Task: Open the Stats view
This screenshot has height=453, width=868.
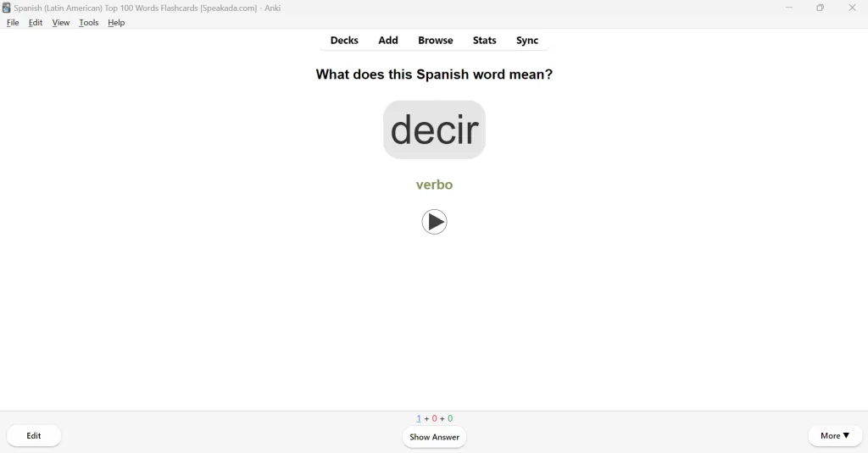Action: click(x=484, y=41)
